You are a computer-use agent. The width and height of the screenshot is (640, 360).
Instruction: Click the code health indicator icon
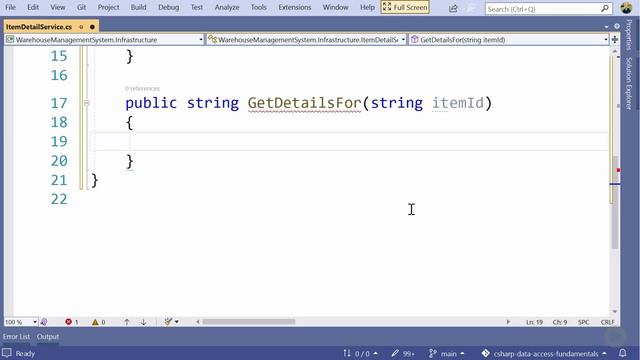(44, 322)
